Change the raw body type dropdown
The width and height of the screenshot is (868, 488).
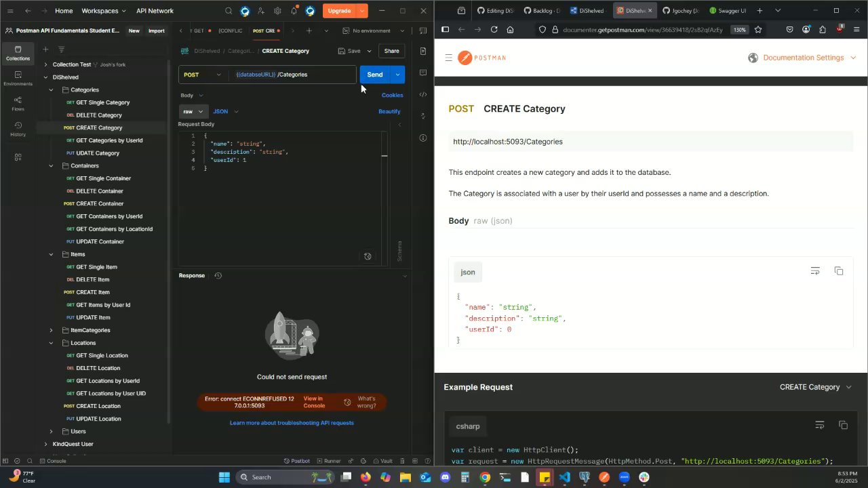193,111
